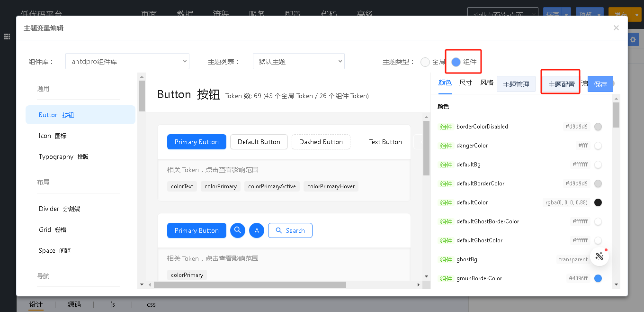Switch to the 尺寸 tab
Screen dimensions: 644x312
pyautogui.click(x=465, y=83)
